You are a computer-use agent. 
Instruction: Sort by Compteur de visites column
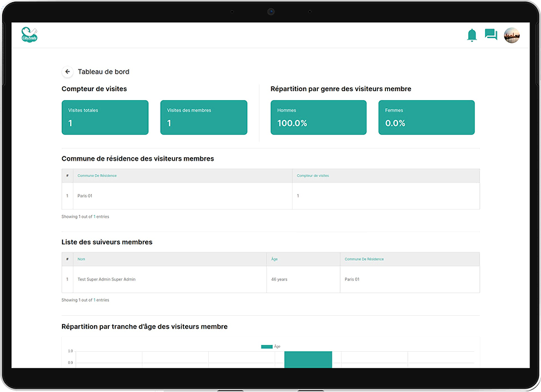(x=313, y=176)
